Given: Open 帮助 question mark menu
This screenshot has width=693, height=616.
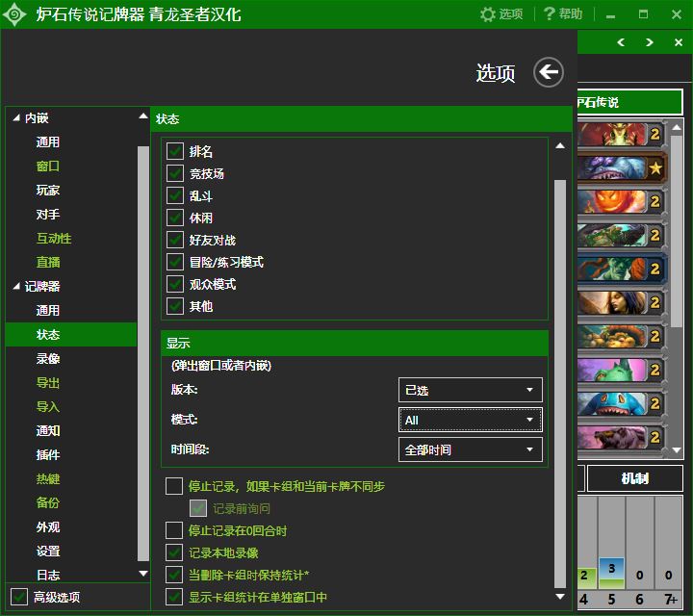Looking at the screenshot, I should (x=563, y=14).
